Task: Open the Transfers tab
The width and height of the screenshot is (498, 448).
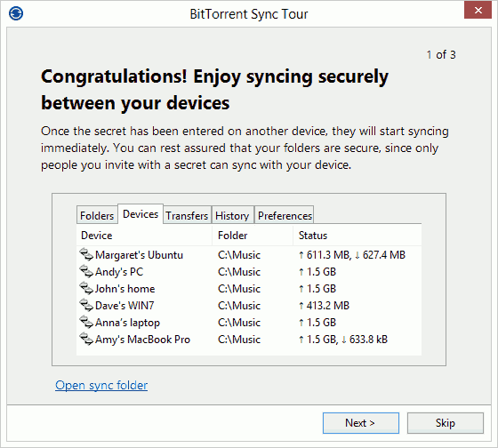Action: tap(187, 216)
